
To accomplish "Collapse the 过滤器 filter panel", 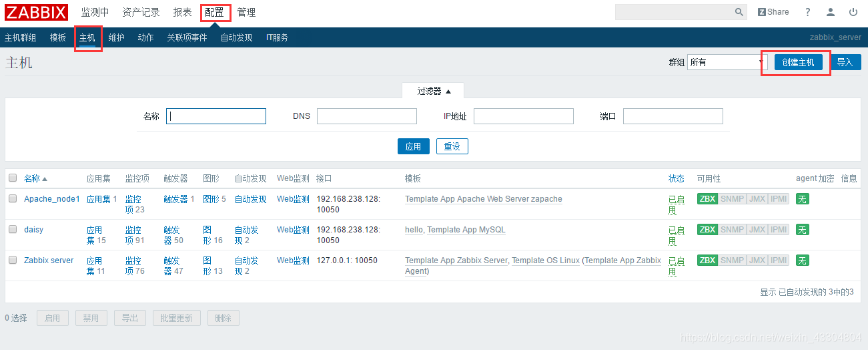I will [434, 91].
